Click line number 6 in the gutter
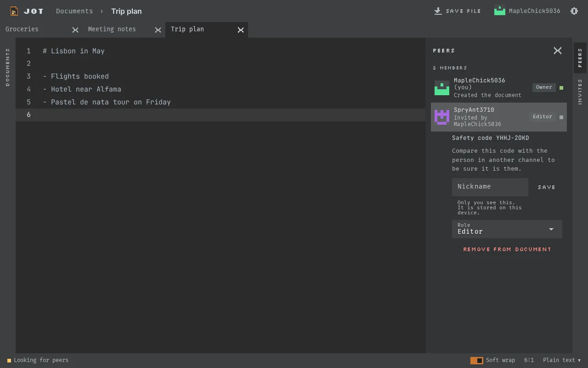Image resolution: width=588 pixels, height=368 pixels. coord(28,115)
